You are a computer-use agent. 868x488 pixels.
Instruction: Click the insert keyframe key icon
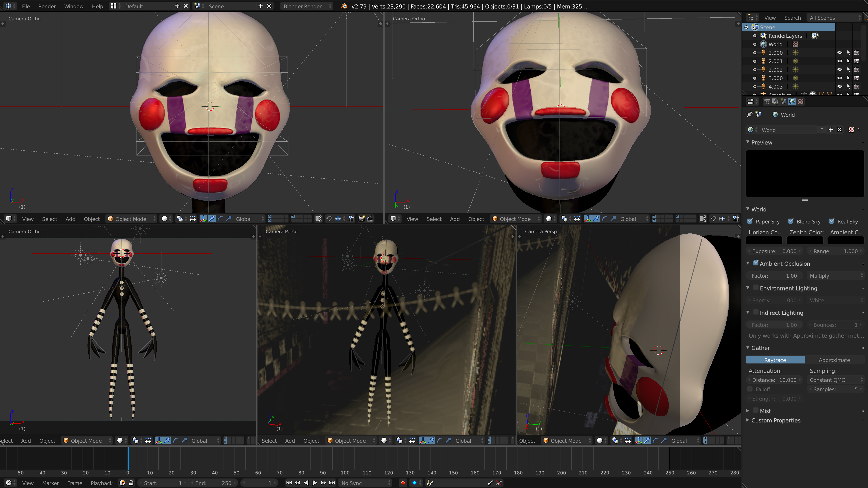pos(490,483)
